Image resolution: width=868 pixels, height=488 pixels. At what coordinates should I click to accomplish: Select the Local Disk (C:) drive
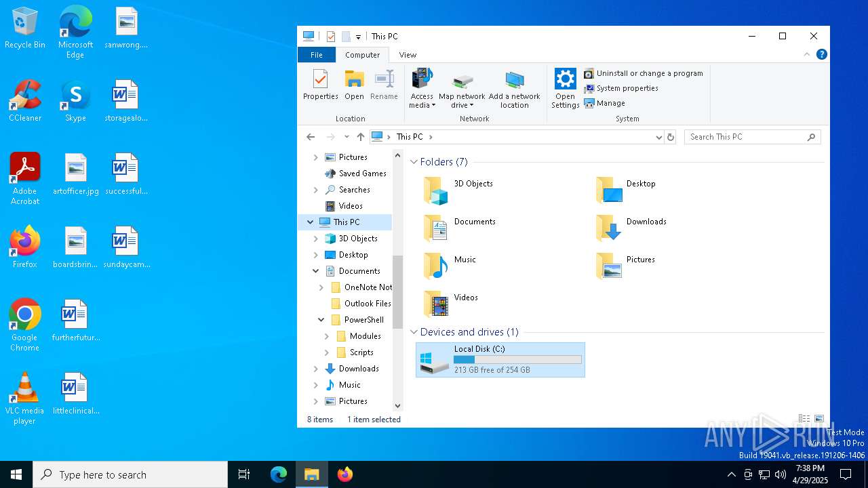coord(500,359)
